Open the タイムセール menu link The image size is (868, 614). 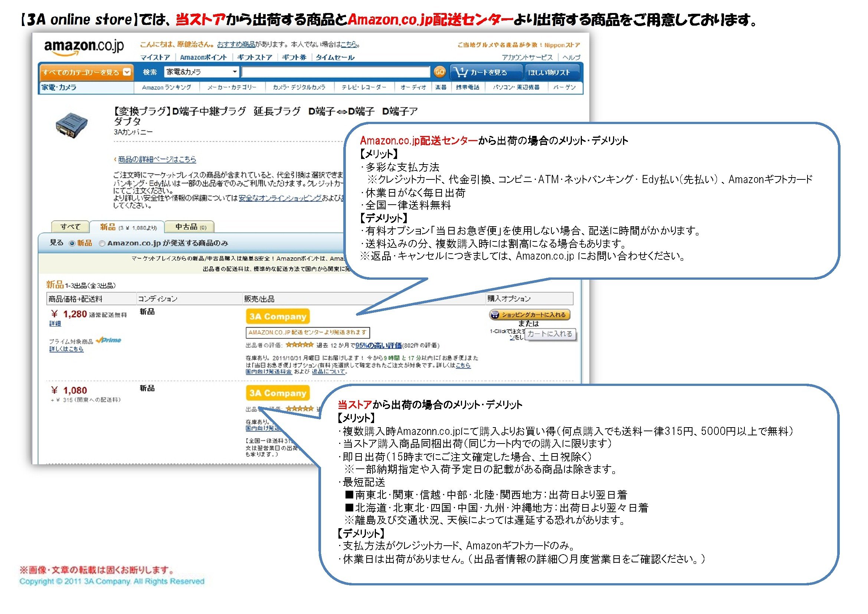pos(335,58)
